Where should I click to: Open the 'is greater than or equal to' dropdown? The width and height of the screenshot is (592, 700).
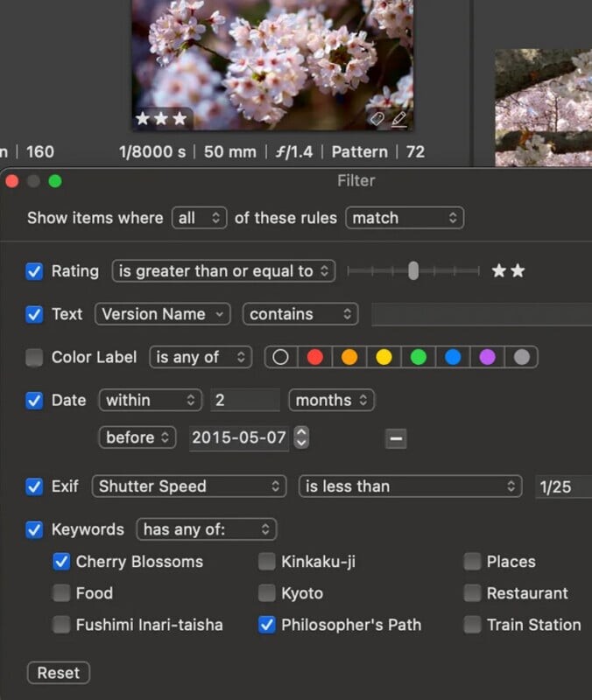223,271
